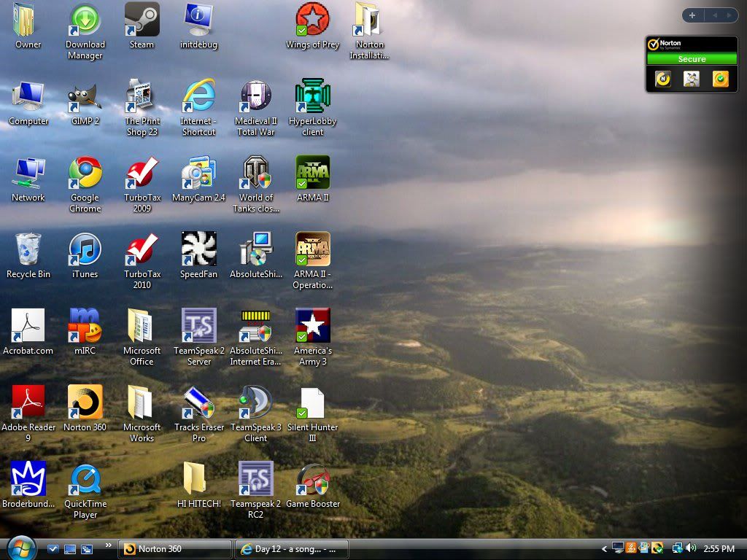747x560 pixels.
Task: Click Switch between windows Quick Launch icon
Action: (x=87, y=549)
